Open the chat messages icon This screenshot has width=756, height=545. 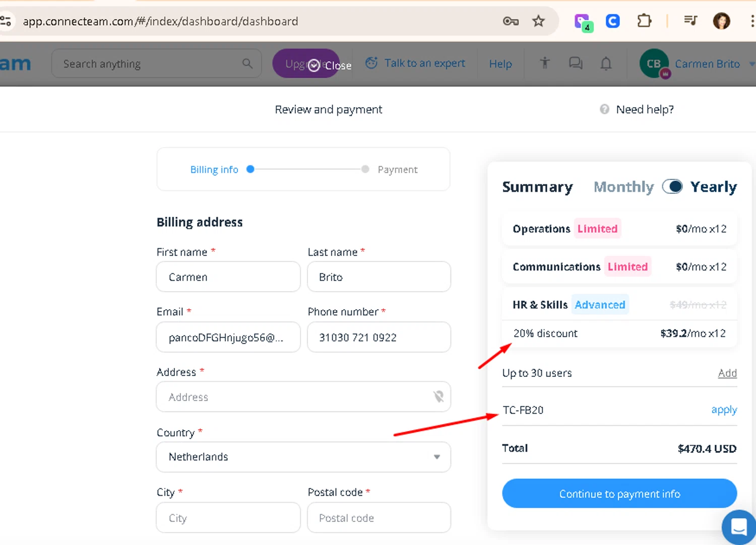576,63
